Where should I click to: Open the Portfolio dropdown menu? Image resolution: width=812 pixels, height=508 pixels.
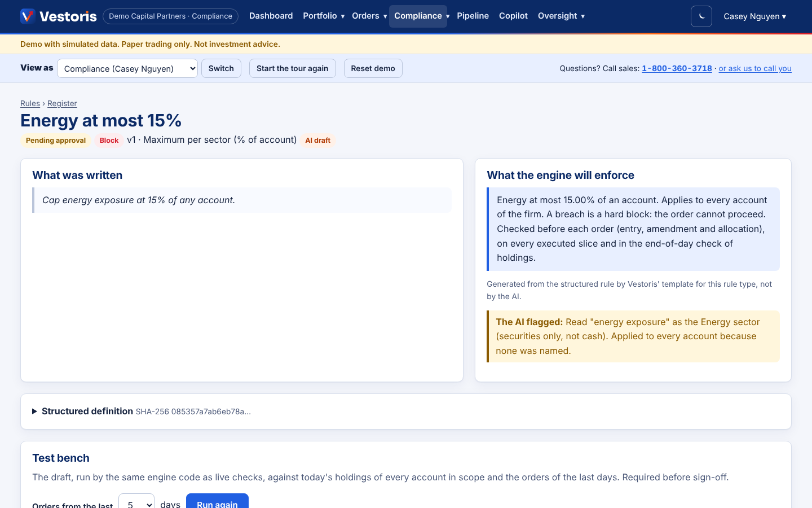[x=324, y=16]
